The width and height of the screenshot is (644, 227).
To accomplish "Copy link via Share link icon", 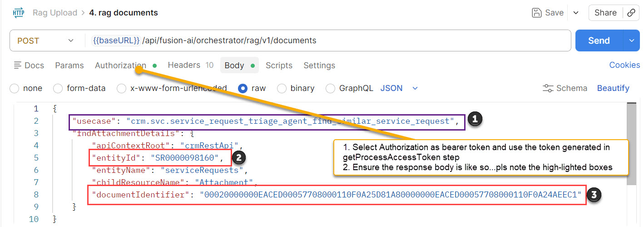I will tap(631, 13).
